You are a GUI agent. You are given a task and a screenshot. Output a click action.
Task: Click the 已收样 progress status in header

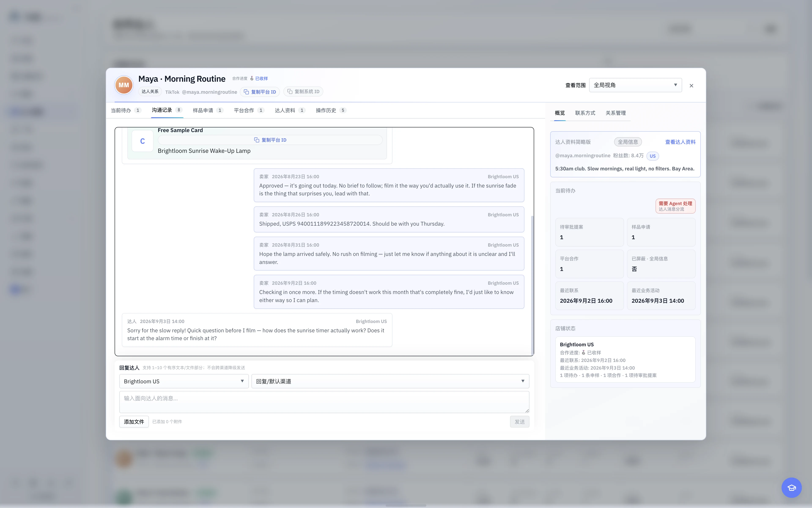click(259, 78)
